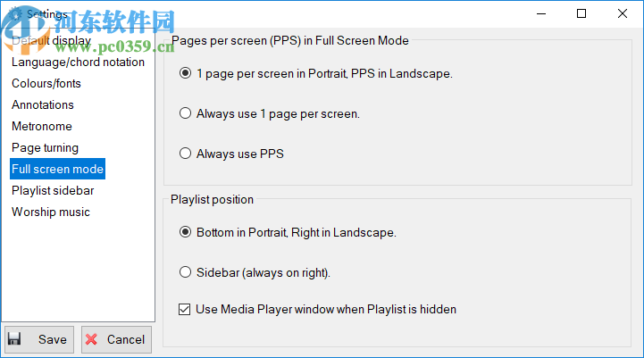Click the Cancel button with red X
This screenshot has height=358, width=644.
116,339
